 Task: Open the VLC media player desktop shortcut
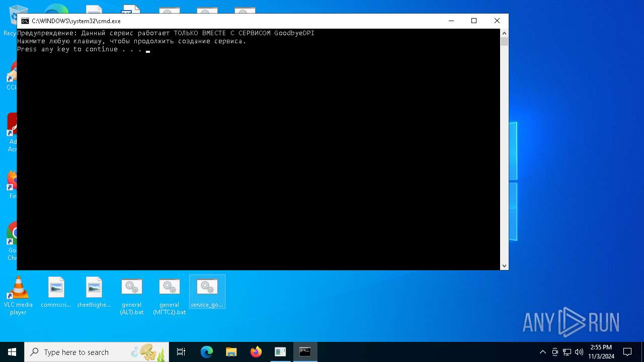pos(18,296)
